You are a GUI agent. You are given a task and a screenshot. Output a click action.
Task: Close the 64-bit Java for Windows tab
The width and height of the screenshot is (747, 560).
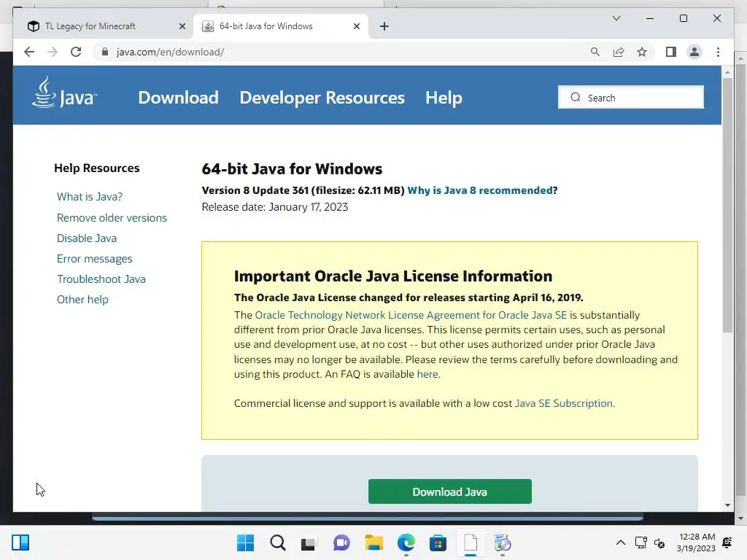pos(356,26)
